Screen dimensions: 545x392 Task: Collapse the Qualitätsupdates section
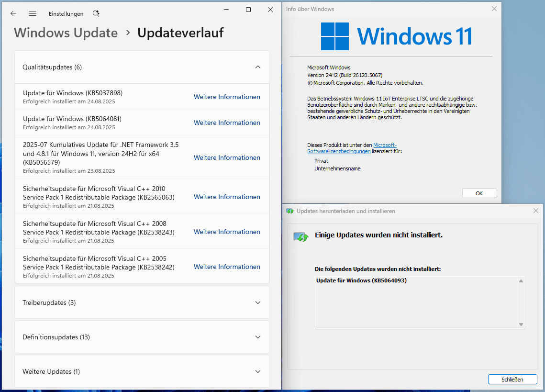(258, 67)
